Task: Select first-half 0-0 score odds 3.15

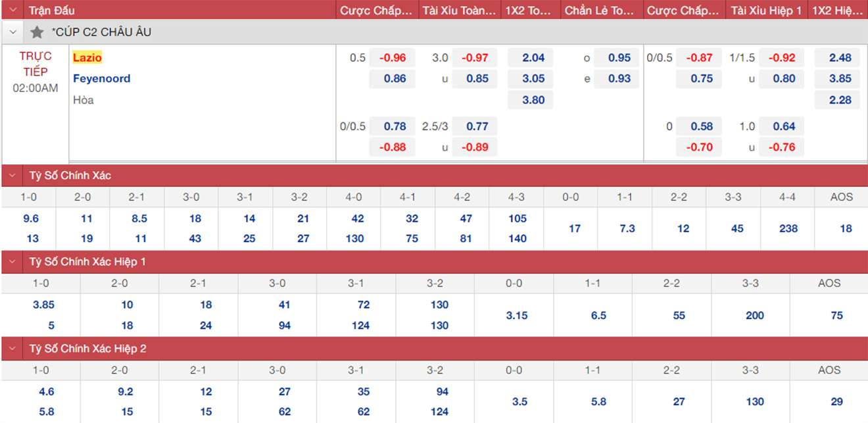Action: pos(517,315)
